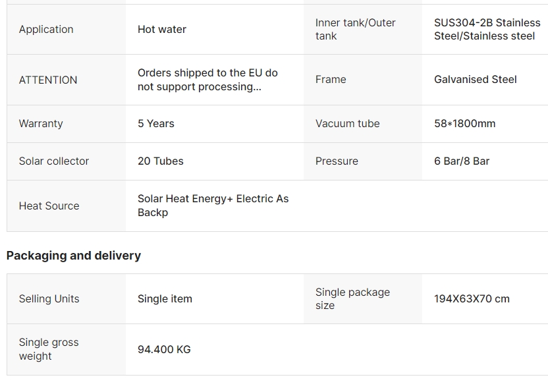Viewport: 548px width, 392px height.
Task: Click the Inner tank/Outer tank label
Action: point(355,29)
